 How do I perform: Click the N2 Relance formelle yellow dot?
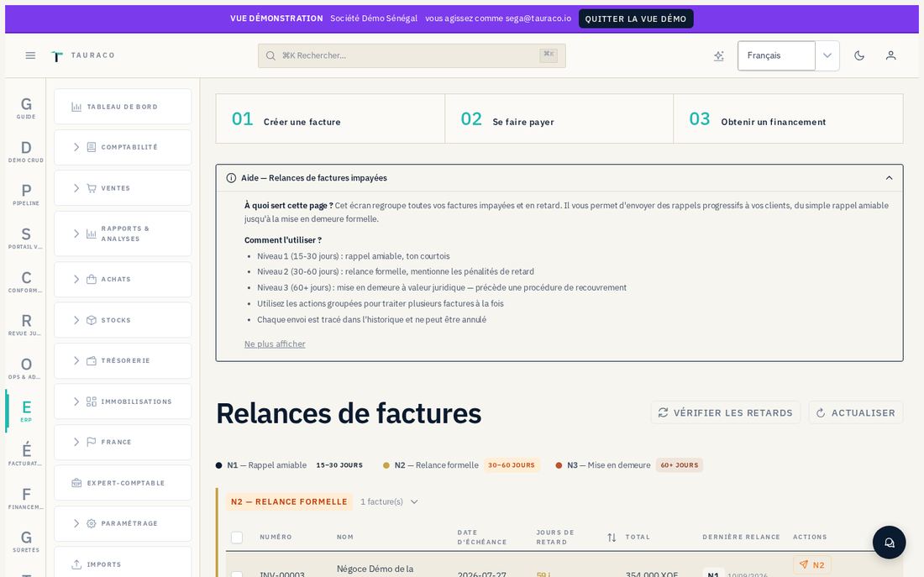pos(386,465)
